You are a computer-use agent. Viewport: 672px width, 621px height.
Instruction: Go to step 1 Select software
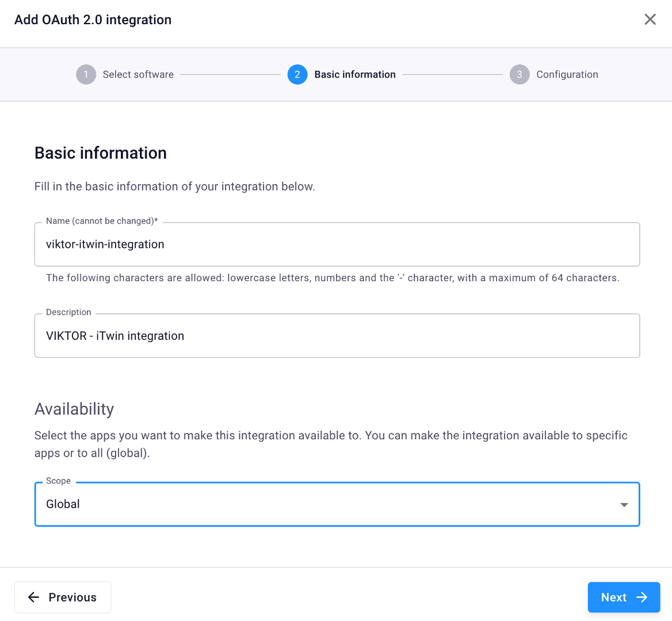125,75
